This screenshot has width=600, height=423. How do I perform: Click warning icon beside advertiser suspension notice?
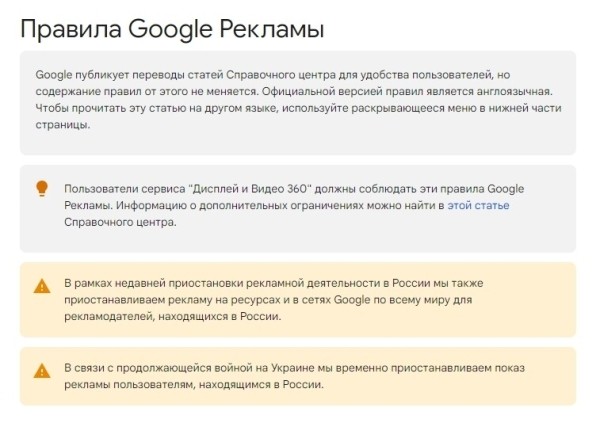coord(42,285)
